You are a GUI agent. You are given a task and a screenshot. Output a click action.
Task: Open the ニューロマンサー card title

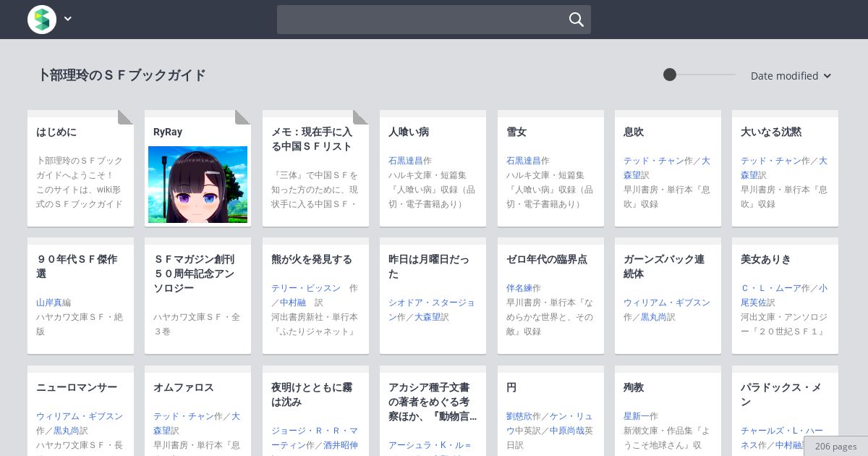point(77,387)
